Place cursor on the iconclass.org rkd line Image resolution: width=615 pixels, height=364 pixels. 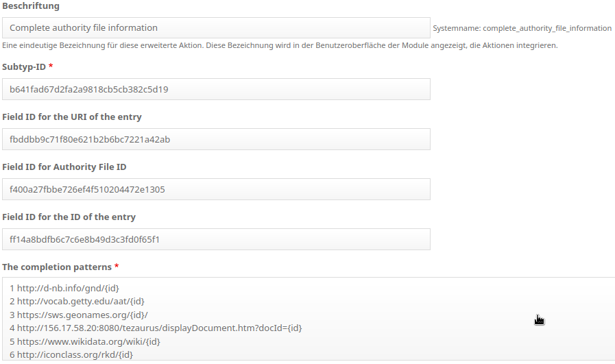click(71, 354)
